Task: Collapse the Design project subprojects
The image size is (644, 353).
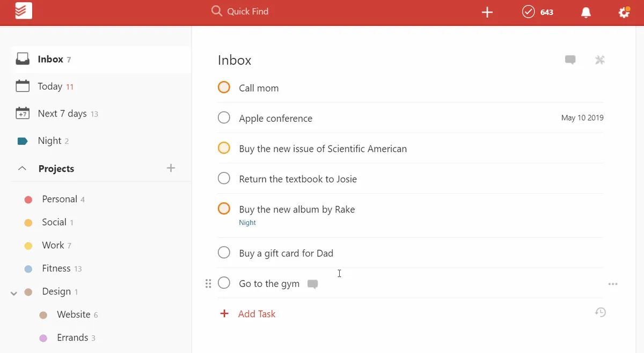Action: pos(14,292)
